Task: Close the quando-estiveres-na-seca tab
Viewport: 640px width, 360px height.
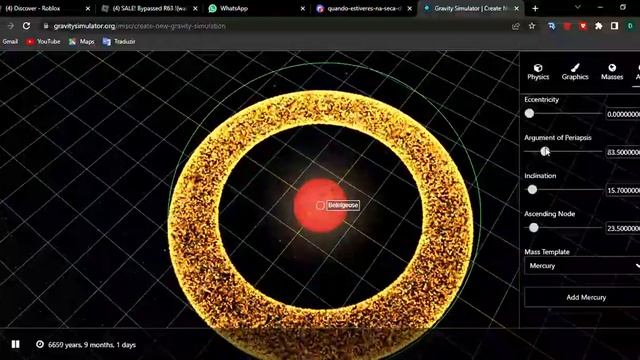Action: pos(409,9)
